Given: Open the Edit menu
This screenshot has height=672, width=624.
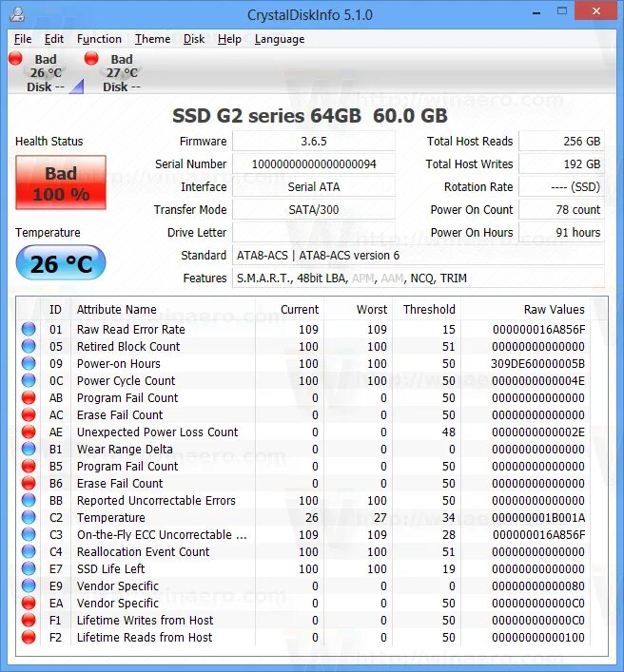Looking at the screenshot, I should click(54, 39).
